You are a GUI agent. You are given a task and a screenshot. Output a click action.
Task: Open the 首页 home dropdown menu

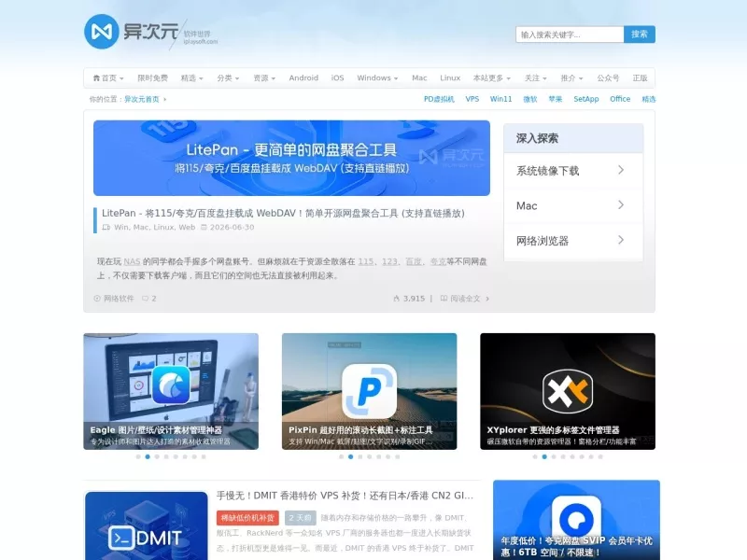[108, 78]
